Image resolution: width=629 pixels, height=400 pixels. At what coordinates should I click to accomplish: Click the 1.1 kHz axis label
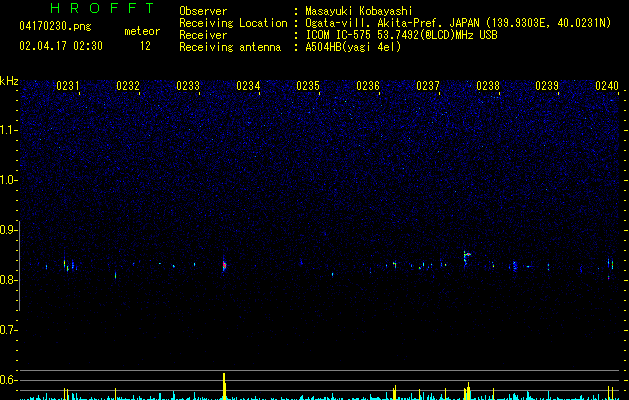pos(9,130)
